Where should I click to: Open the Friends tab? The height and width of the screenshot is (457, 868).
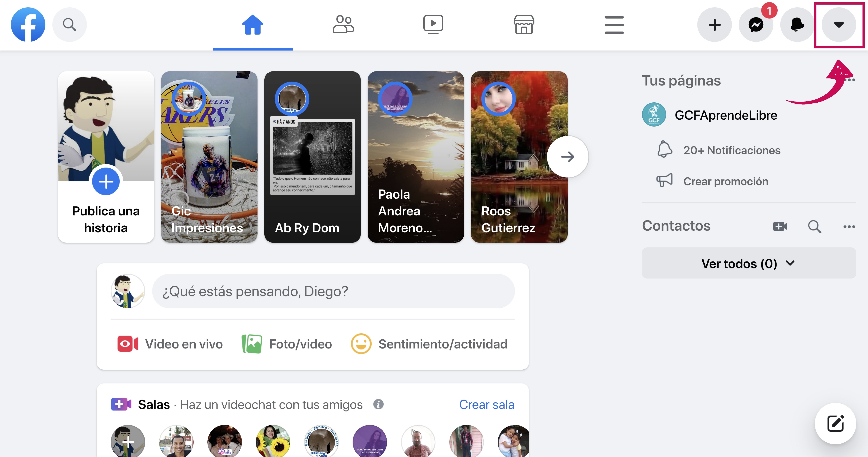[x=343, y=25]
